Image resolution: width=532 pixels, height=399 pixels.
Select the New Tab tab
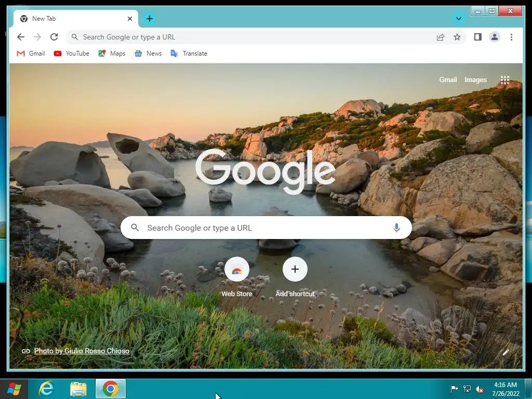coord(76,19)
